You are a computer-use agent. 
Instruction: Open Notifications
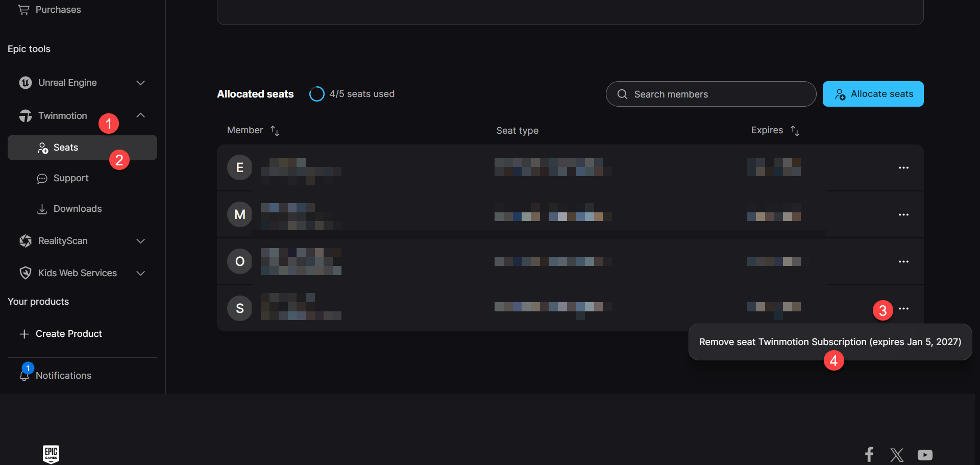click(x=63, y=376)
